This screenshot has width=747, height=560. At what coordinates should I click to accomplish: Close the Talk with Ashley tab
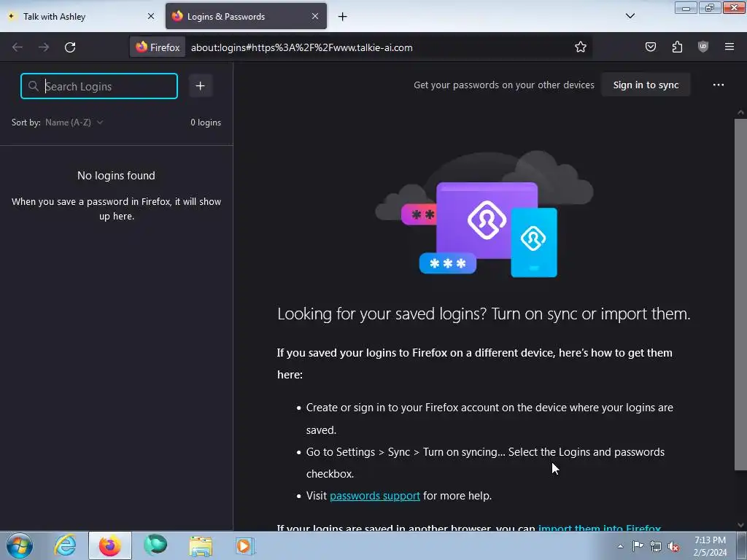[x=150, y=16]
